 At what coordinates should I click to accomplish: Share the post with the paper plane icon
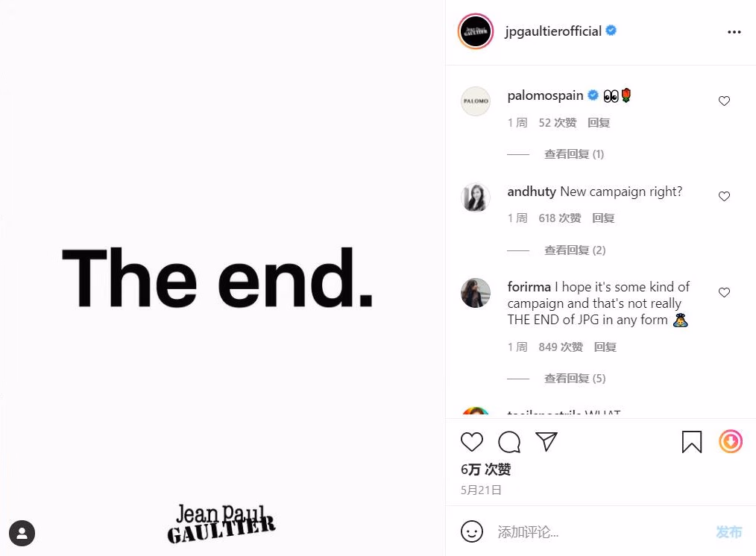[546, 441]
